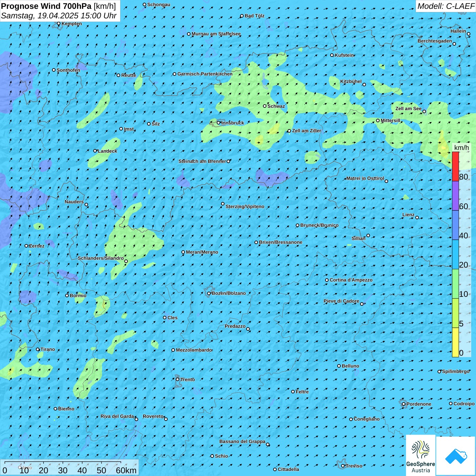Click the 'Garmisch-Partenkirchen' label
This screenshot has height=476, width=476.
pos(205,74)
